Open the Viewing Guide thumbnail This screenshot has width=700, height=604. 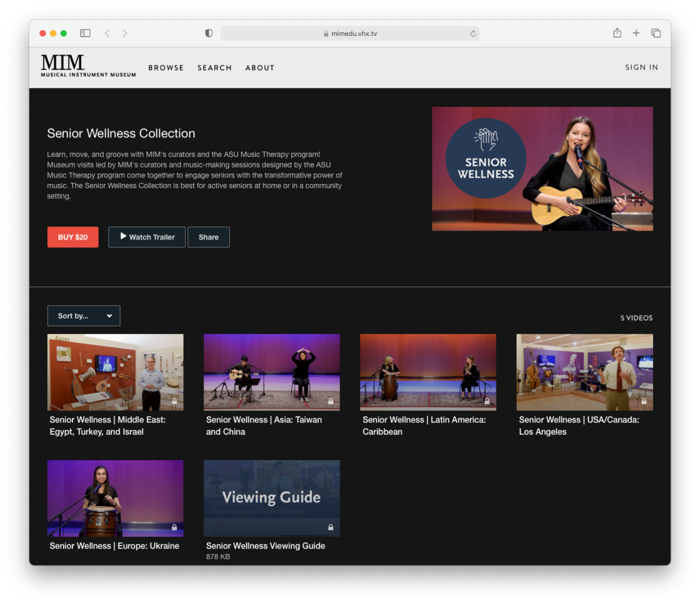(x=271, y=498)
